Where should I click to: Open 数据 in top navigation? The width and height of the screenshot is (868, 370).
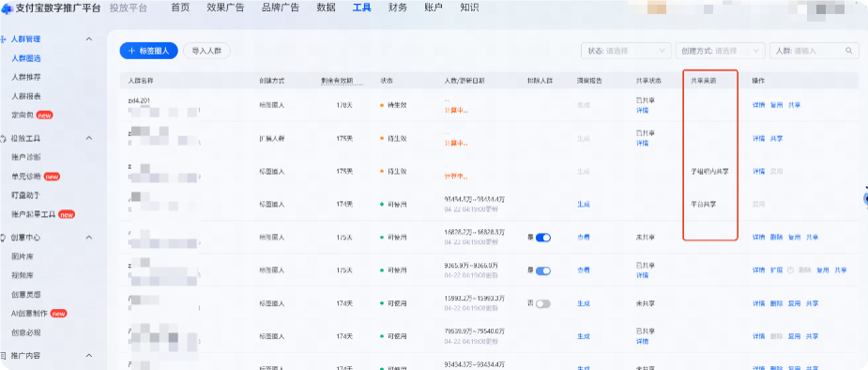coord(326,8)
